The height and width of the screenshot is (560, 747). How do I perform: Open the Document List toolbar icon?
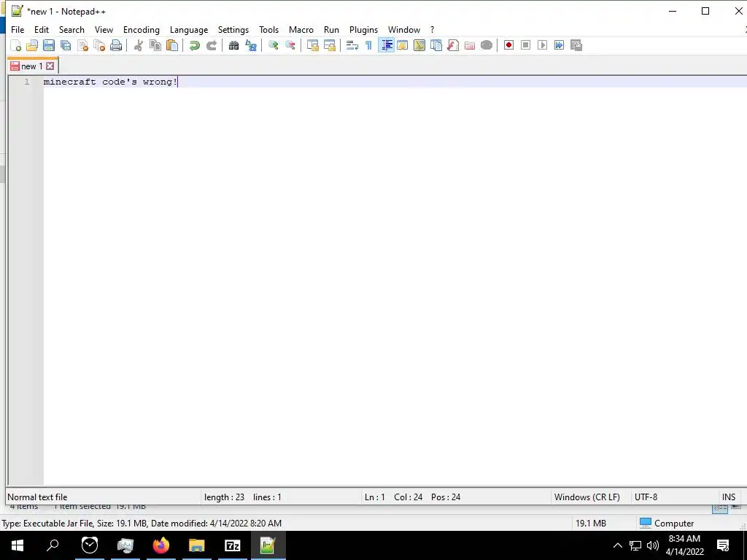(436, 45)
